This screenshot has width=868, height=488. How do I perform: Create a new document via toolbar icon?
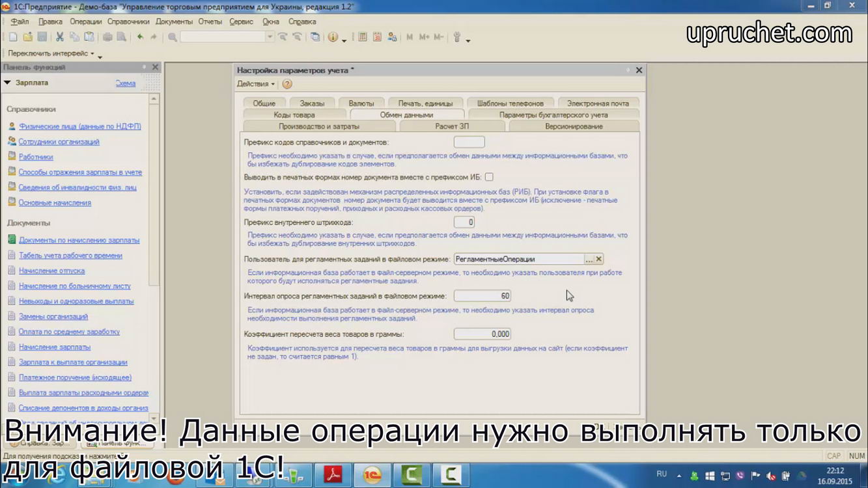tap(13, 37)
